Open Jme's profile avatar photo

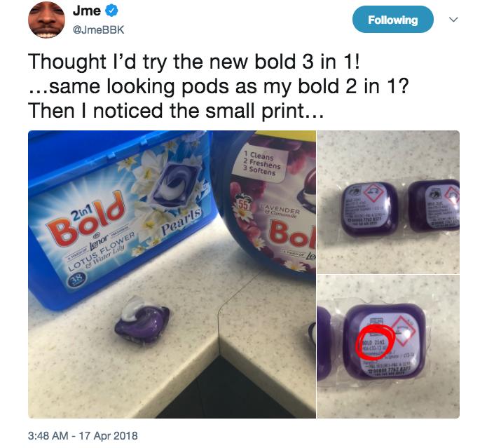[x=46, y=20]
